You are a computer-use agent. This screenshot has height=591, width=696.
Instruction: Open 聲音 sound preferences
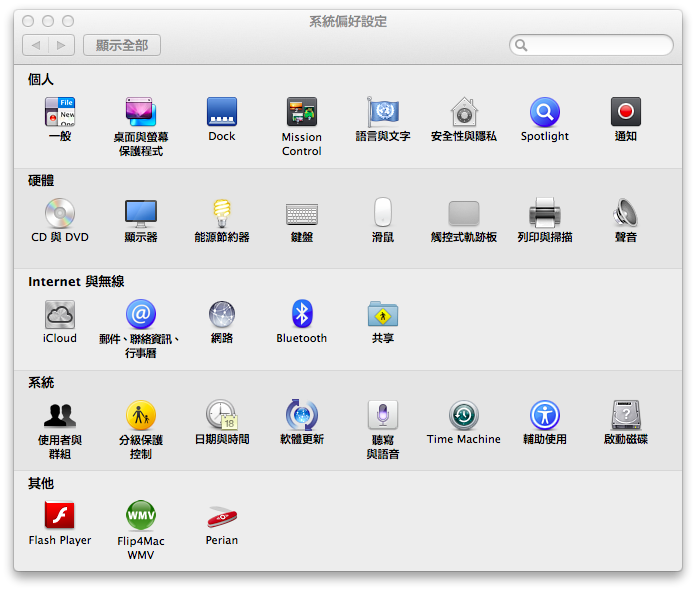click(626, 213)
